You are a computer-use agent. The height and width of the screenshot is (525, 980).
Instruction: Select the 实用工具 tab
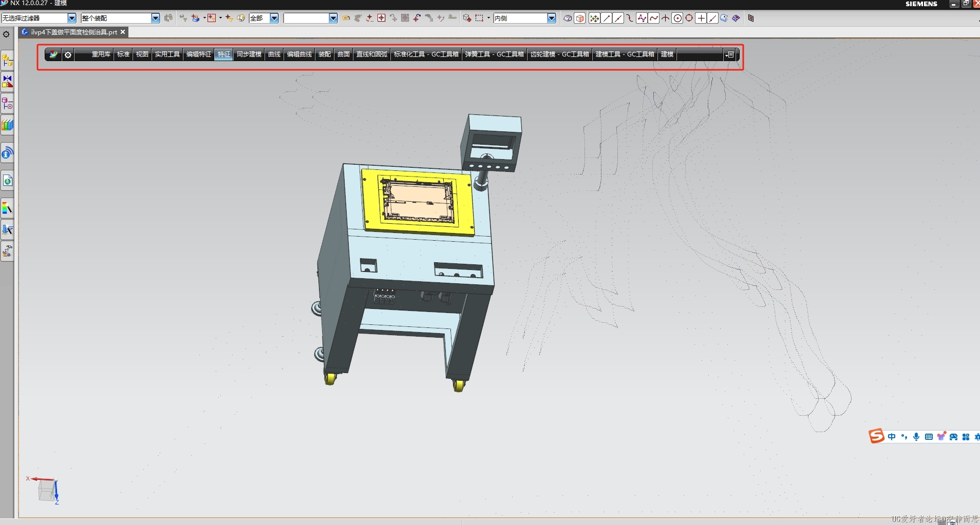[x=167, y=54]
